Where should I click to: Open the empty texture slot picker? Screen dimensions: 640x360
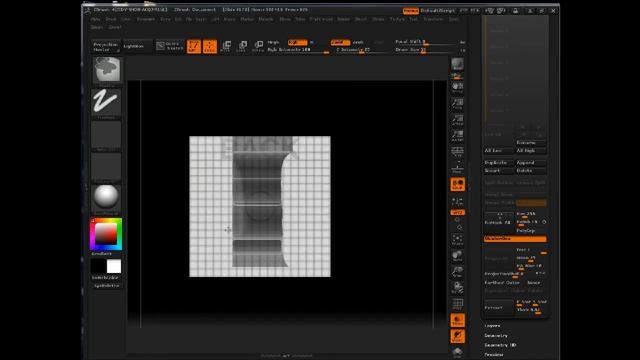pyautogui.click(x=106, y=167)
